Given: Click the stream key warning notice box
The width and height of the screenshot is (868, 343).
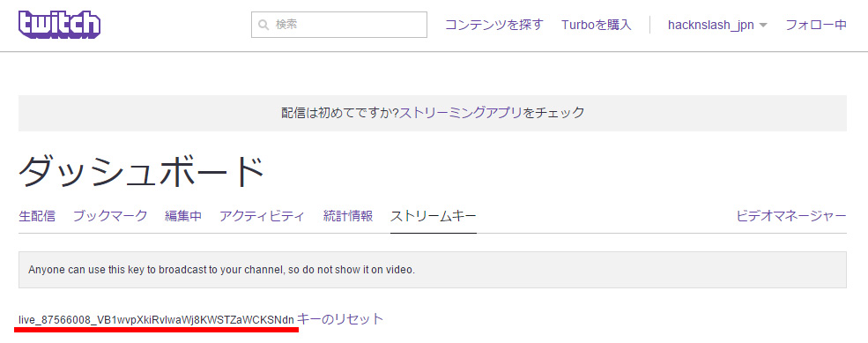Looking at the screenshot, I should (x=433, y=270).
